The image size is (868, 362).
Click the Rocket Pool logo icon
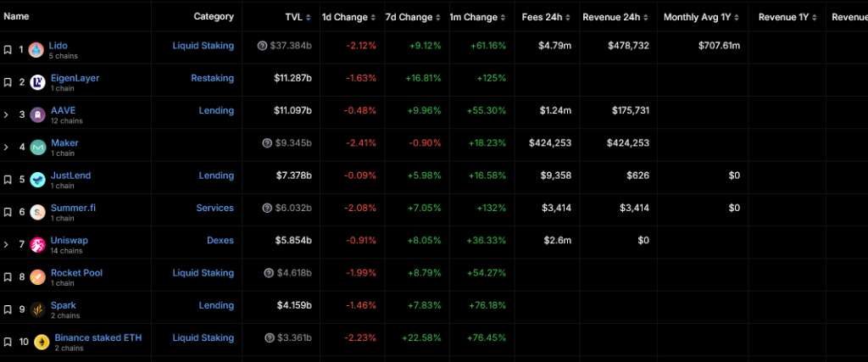tap(36, 277)
